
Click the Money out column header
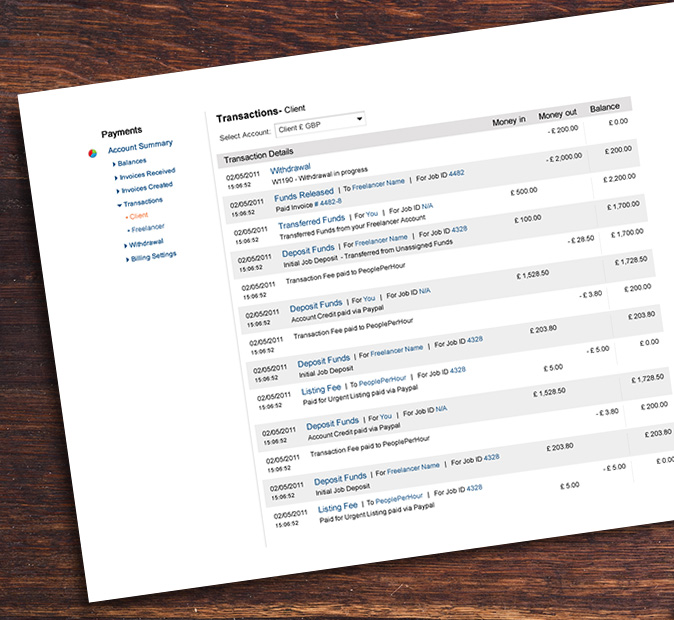[557, 114]
